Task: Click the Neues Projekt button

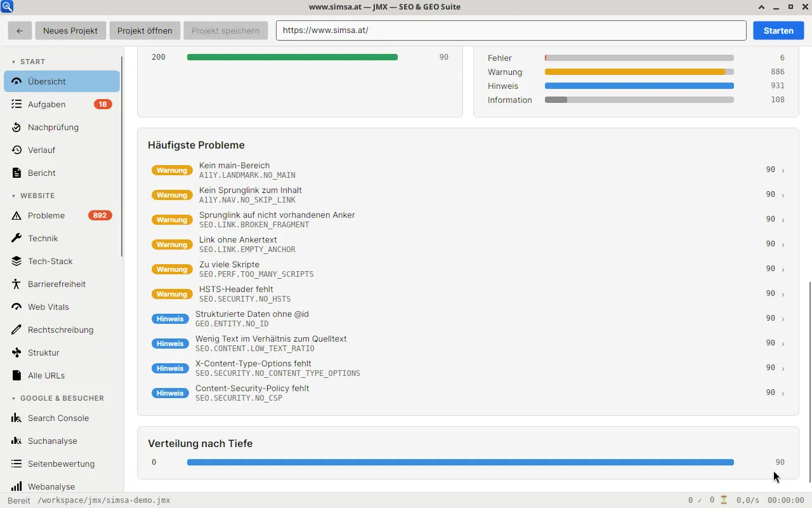Action: (x=70, y=30)
